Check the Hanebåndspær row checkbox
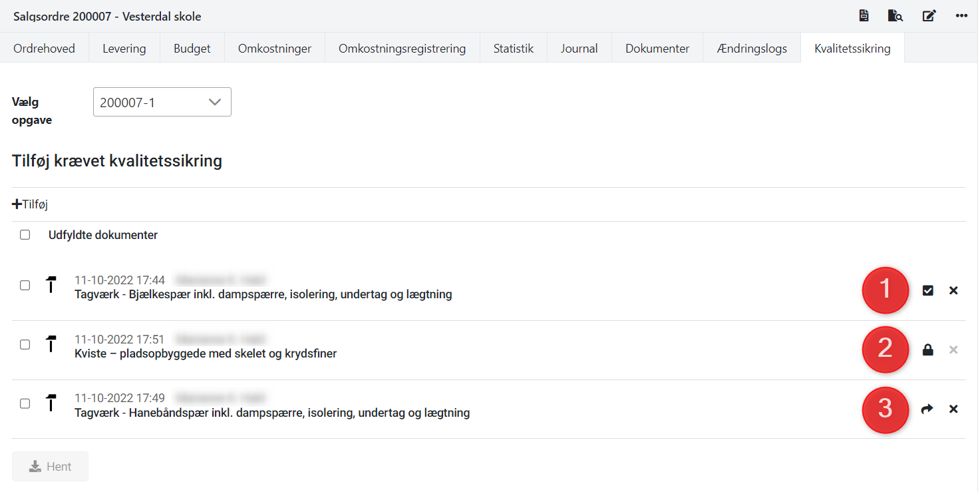 click(x=25, y=403)
